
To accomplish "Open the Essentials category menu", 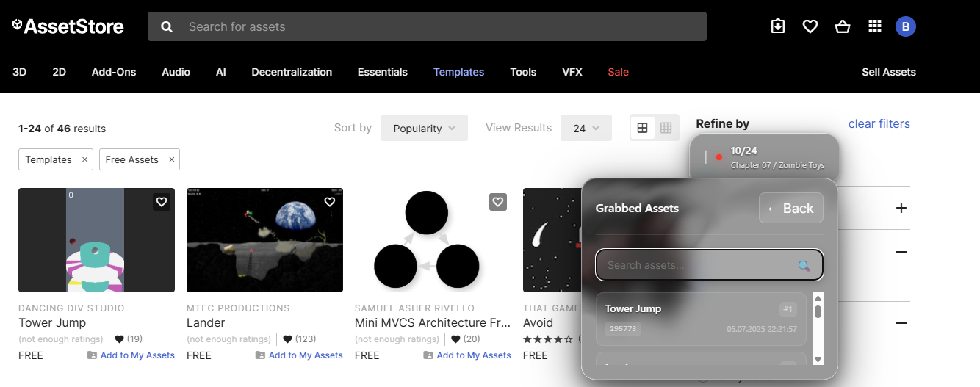I will [383, 72].
